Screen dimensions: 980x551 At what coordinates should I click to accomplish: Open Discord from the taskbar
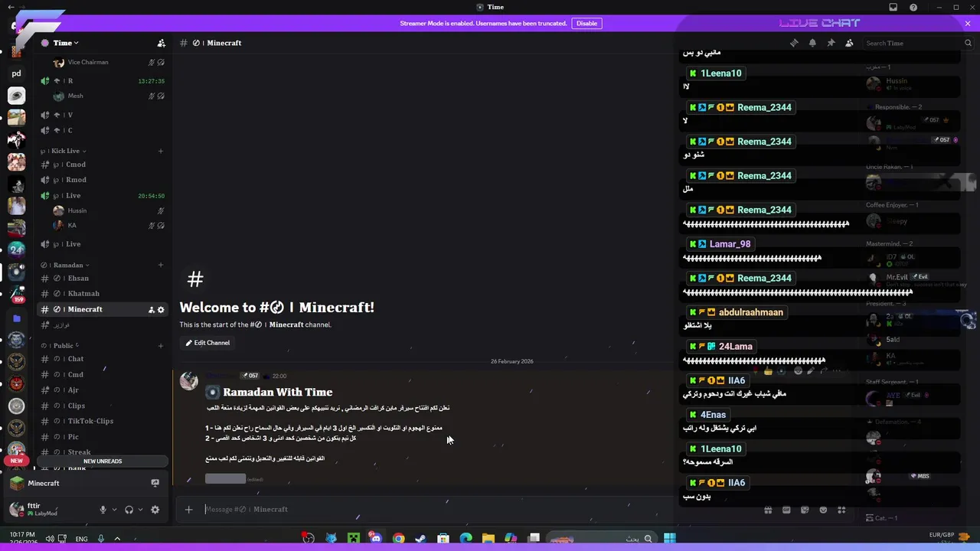(375, 539)
